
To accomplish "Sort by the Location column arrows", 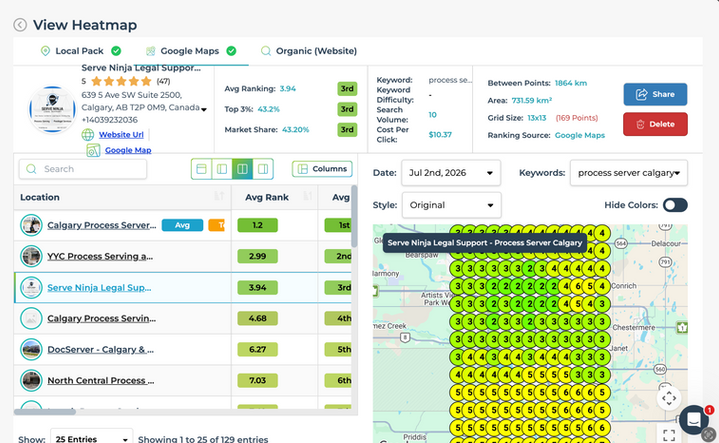I will pyautogui.click(x=219, y=196).
